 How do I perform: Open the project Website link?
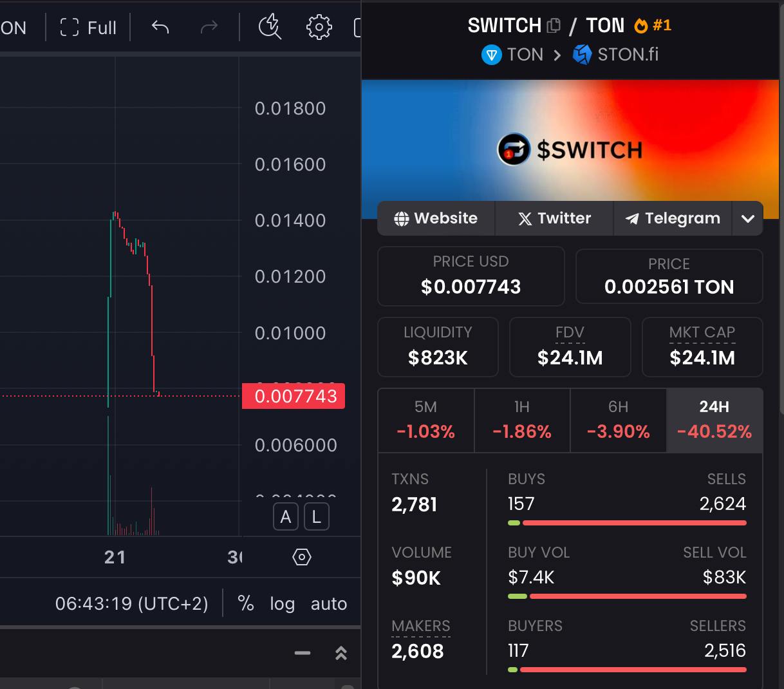click(436, 218)
